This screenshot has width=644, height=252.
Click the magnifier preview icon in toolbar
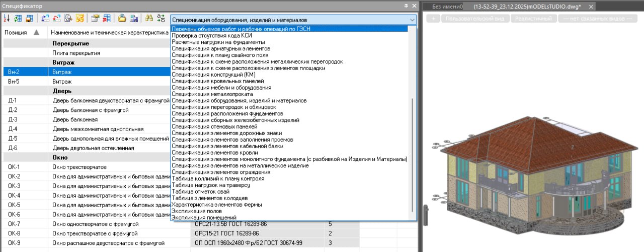click(68, 19)
